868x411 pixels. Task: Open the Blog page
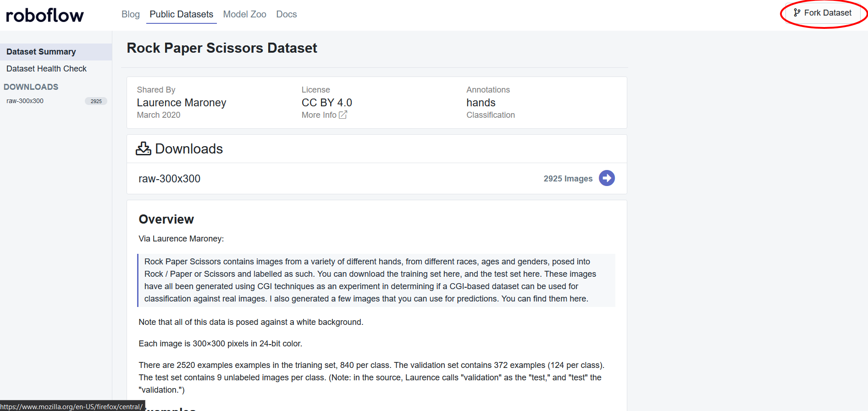pyautogui.click(x=130, y=14)
